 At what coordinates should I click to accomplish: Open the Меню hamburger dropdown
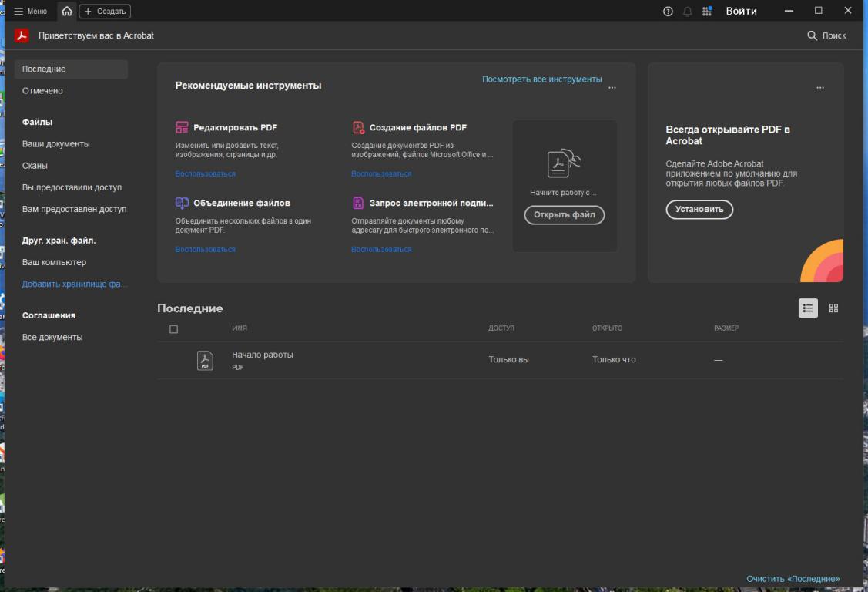pyautogui.click(x=31, y=12)
